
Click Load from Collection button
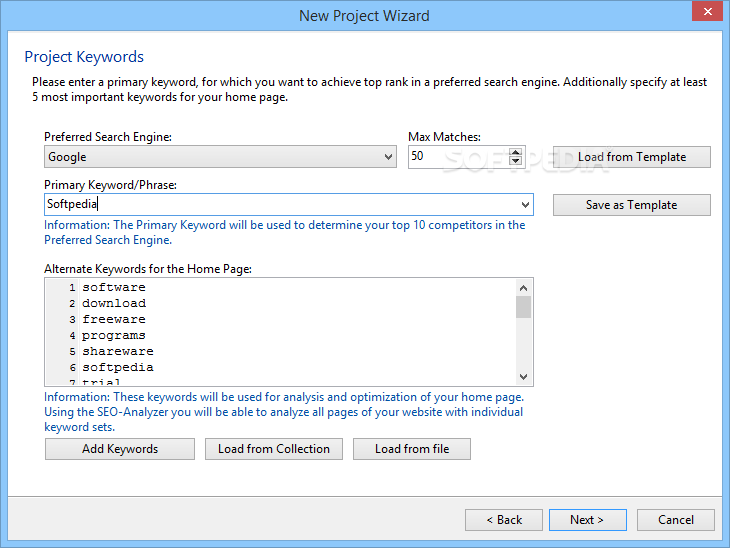tap(274, 449)
